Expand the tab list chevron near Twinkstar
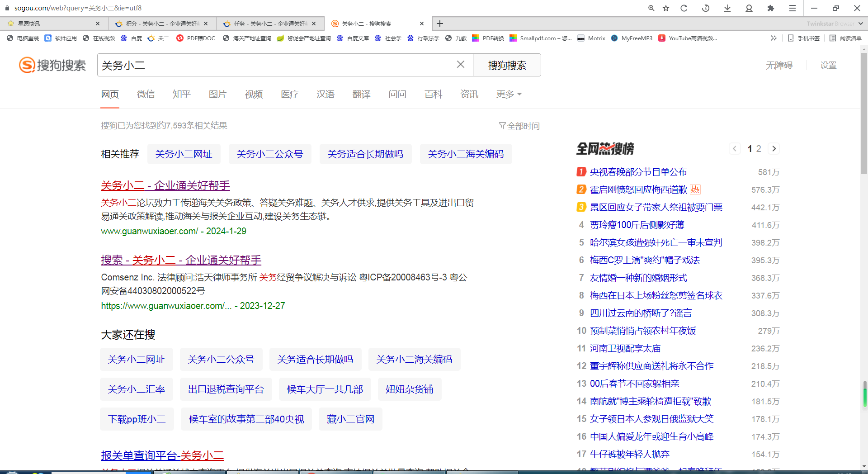Screen dimensions: 868x474 click(x=860, y=24)
